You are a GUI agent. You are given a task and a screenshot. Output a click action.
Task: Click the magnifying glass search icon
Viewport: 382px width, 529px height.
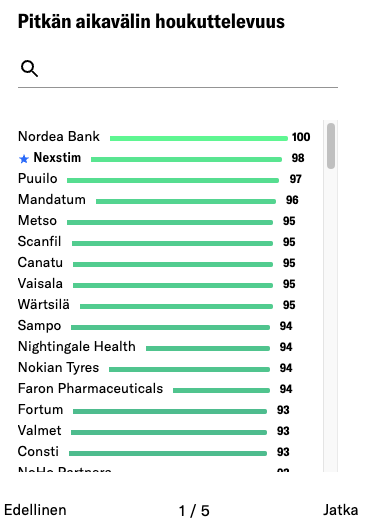[x=29, y=69]
